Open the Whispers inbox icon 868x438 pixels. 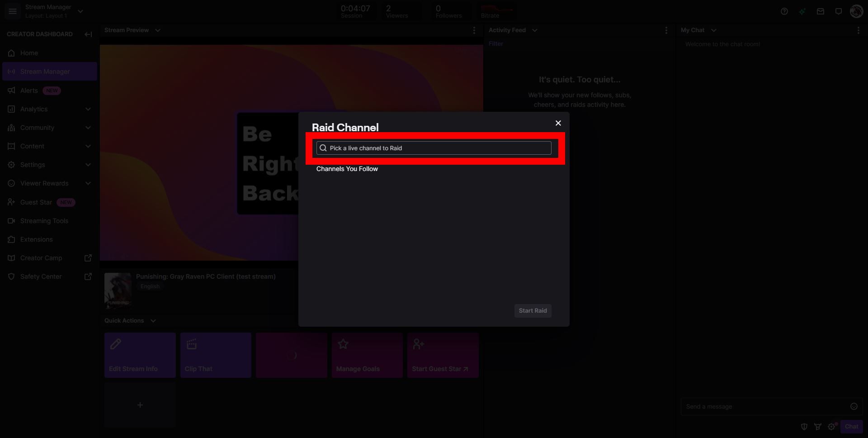(x=820, y=11)
